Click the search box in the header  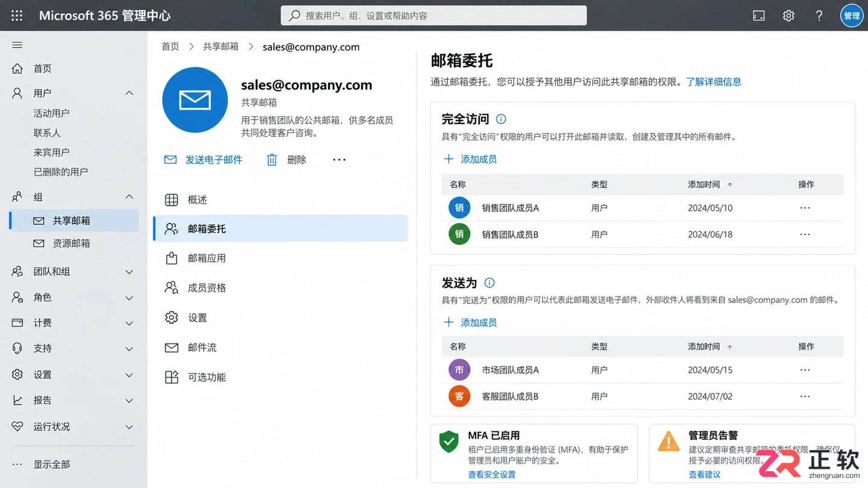tap(433, 16)
